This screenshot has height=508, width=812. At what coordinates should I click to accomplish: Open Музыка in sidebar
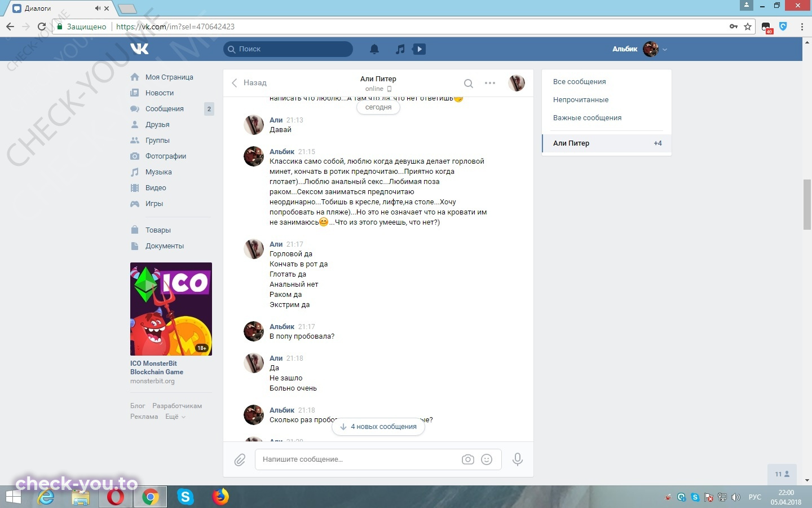tap(158, 172)
